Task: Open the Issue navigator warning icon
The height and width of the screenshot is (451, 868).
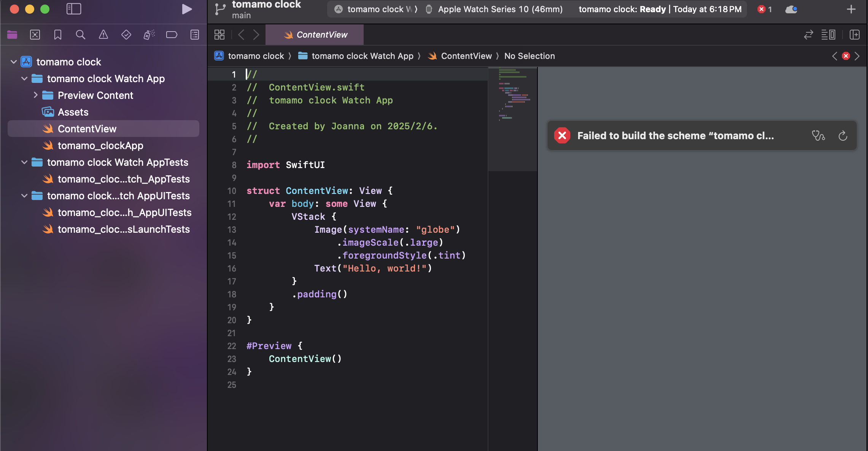Action: (x=103, y=35)
